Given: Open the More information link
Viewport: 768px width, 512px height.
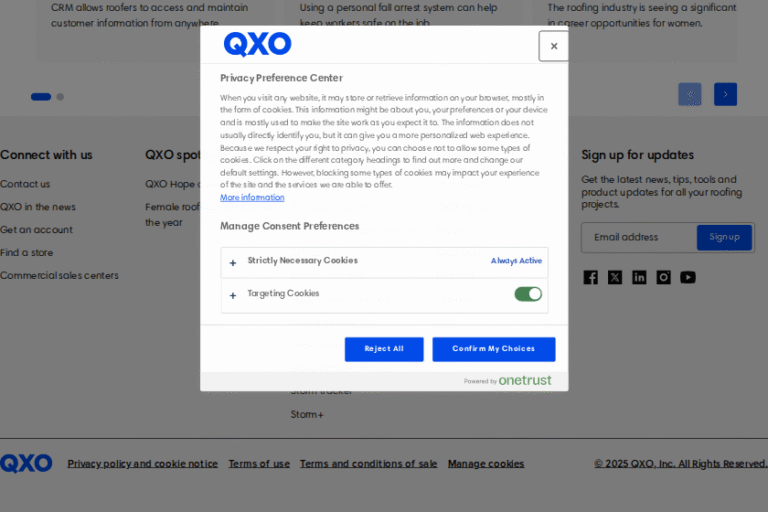Looking at the screenshot, I should pos(252,197).
